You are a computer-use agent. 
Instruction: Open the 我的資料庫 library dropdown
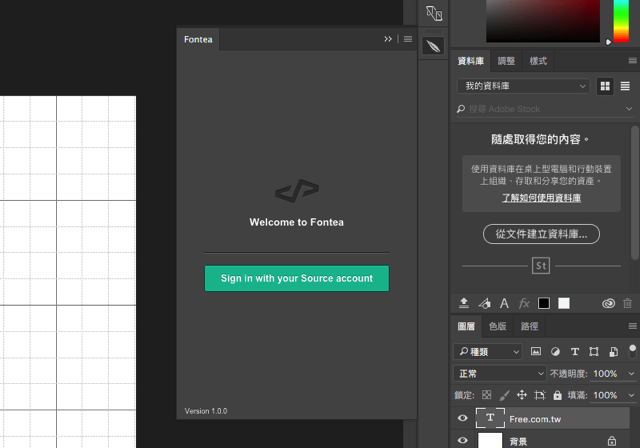coord(523,86)
